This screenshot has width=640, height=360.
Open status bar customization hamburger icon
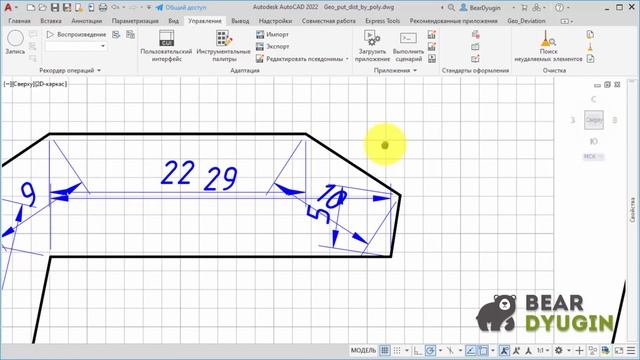click(631, 350)
